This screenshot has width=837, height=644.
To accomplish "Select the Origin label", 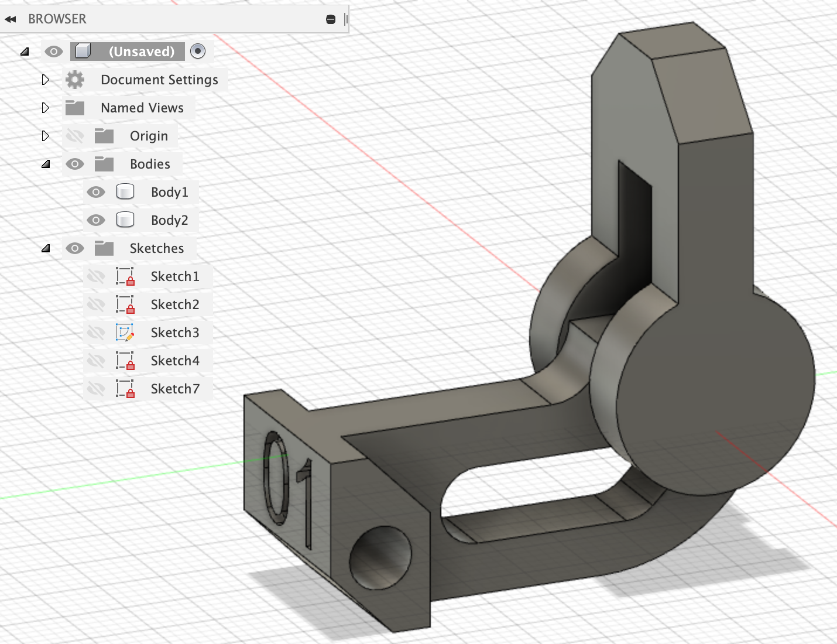I will [149, 136].
